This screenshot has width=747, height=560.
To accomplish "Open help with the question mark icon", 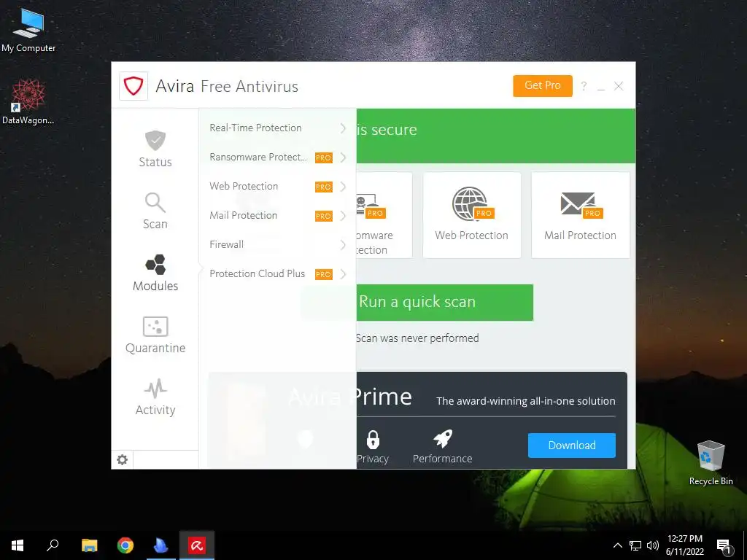I will (x=584, y=86).
